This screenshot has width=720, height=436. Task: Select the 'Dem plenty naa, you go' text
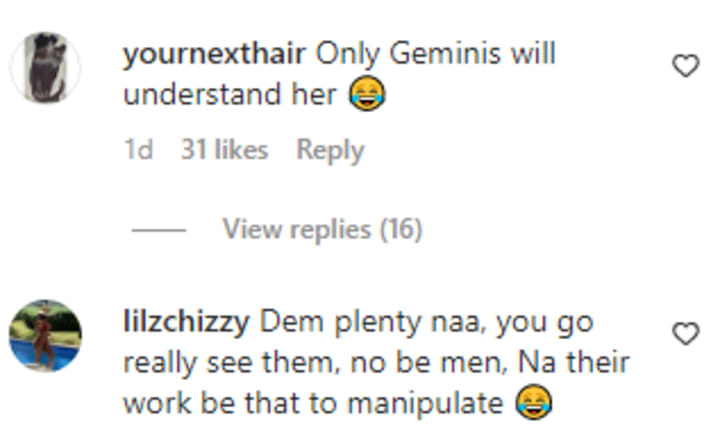pyautogui.click(x=427, y=323)
